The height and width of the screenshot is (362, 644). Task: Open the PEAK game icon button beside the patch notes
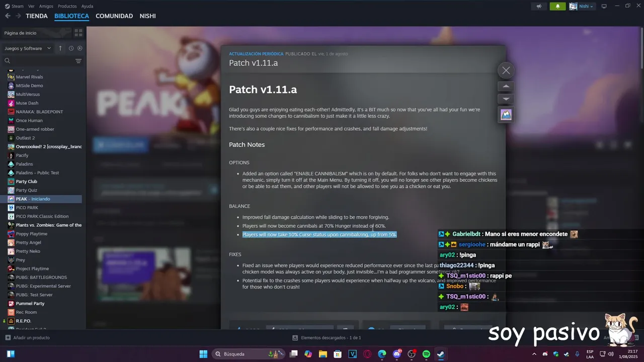(506, 115)
